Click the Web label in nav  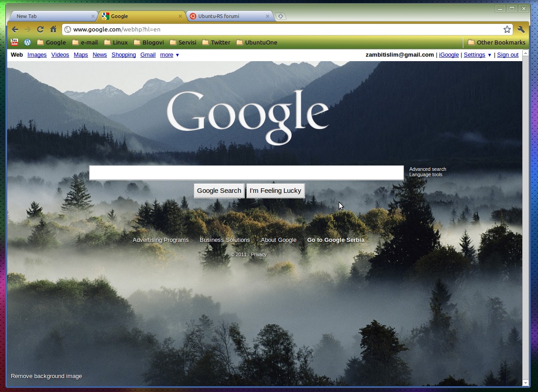point(17,55)
